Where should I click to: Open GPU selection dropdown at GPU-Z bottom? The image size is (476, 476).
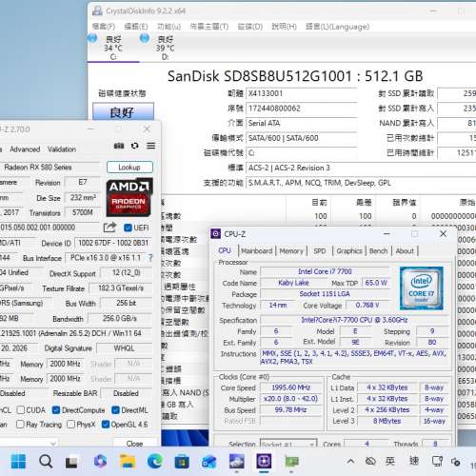click(29, 443)
